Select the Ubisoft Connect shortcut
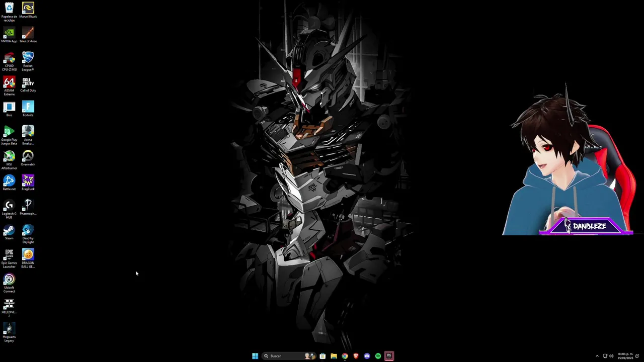644x362 pixels. (x=9, y=283)
